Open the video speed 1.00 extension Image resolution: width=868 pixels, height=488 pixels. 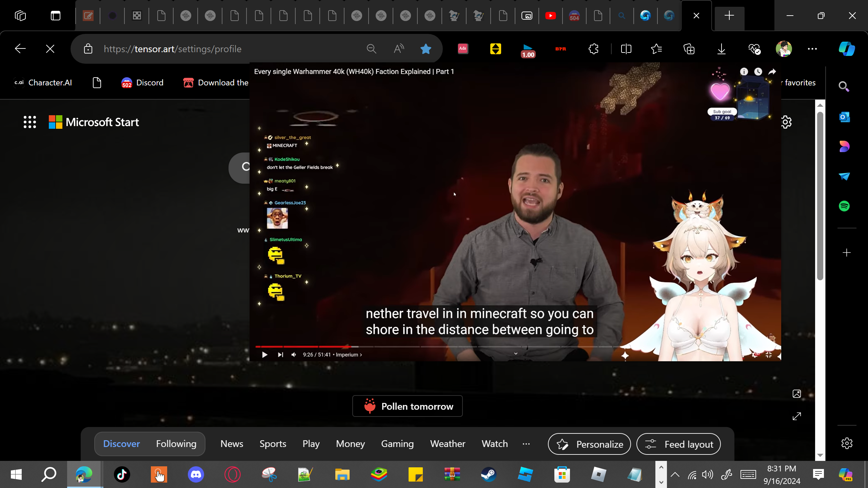[x=528, y=50]
